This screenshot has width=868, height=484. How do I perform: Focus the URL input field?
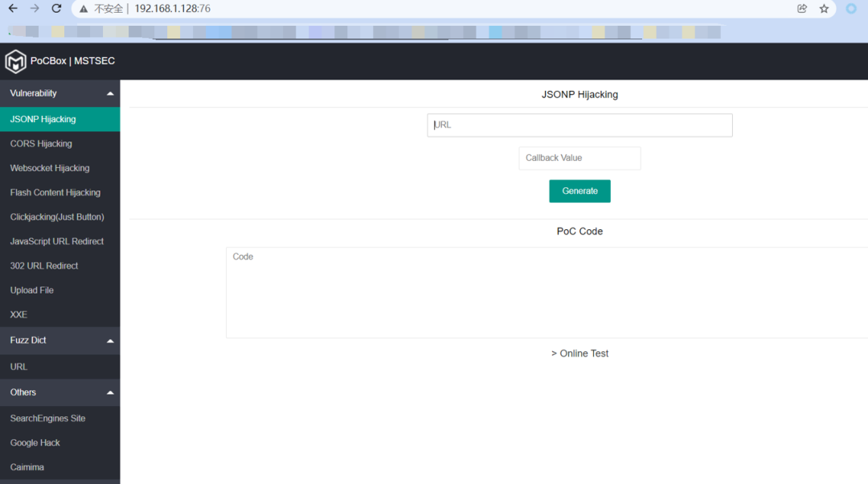coord(579,125)
